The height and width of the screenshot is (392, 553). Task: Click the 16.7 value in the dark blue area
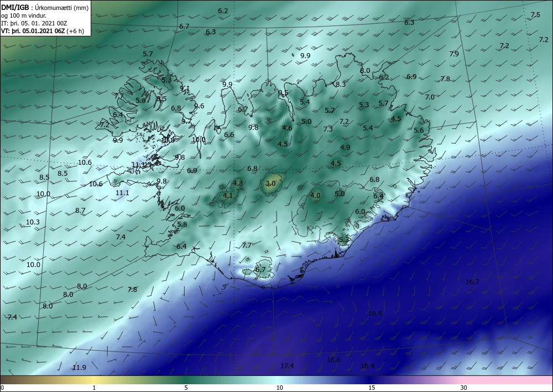coord(472,281)
